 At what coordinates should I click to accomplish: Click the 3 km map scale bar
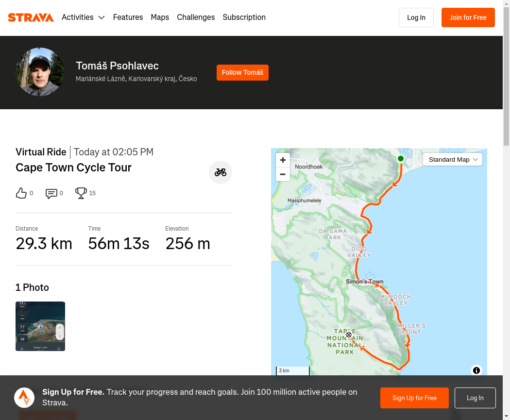tap(293, 371)
